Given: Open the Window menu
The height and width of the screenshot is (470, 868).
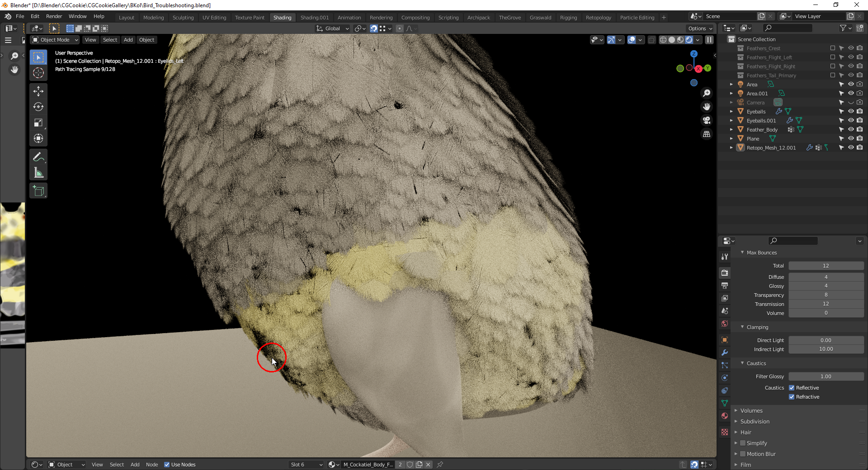Looking at the screenshot, I should click(77, 16).
